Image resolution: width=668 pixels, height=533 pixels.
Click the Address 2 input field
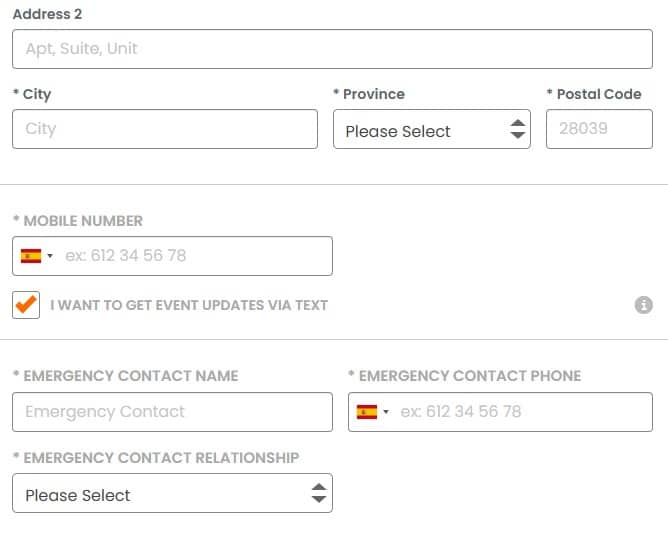point(332,49)
